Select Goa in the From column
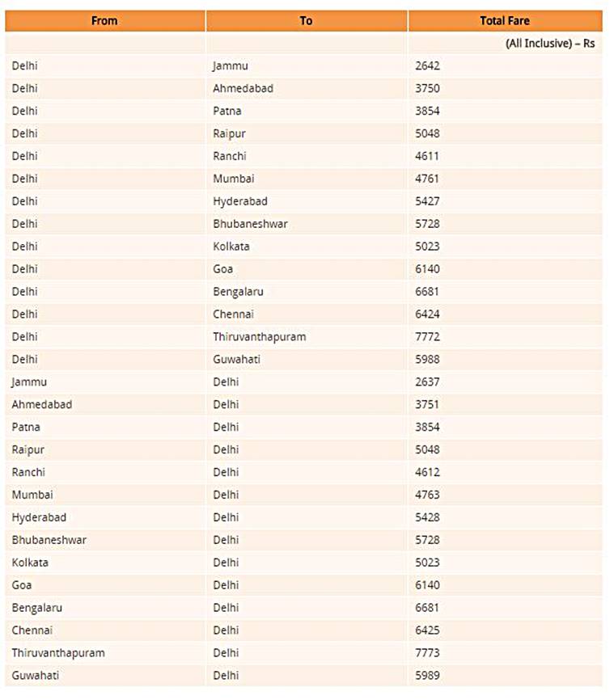The height and width of the screenshot is (700, 614). [x=22, y=585]
